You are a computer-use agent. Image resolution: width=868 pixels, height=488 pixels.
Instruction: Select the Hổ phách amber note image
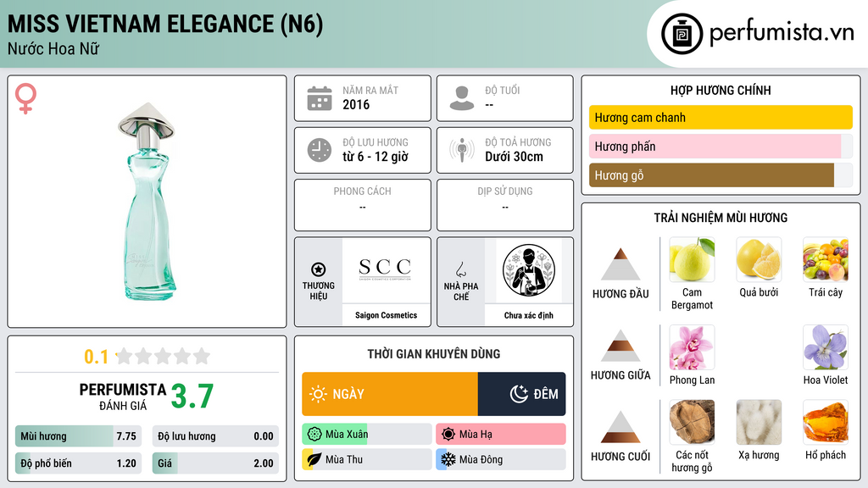click(826, 422)
